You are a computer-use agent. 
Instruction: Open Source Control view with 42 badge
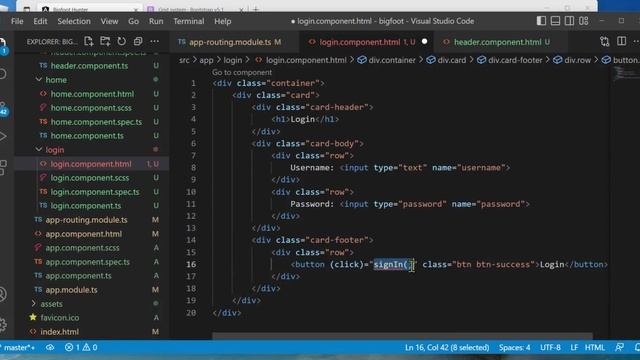3,109
